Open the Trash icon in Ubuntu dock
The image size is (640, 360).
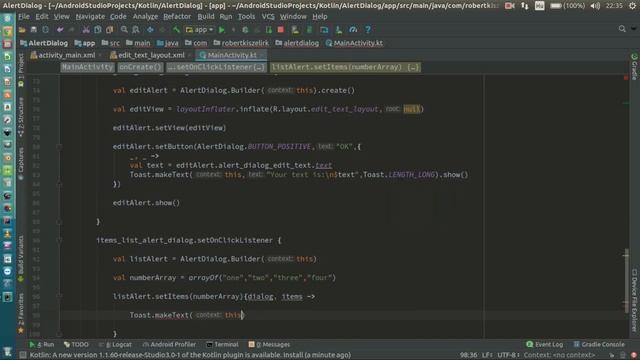pos(7,352)
